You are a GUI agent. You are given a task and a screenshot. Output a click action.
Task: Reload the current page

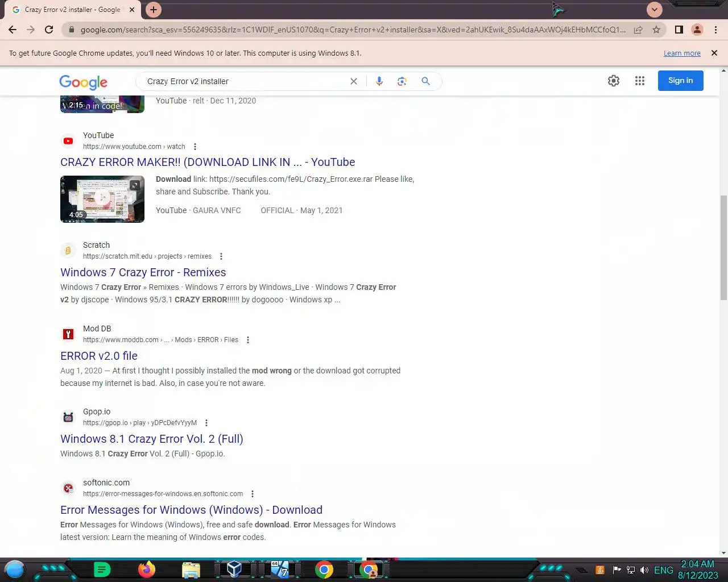(x=49, y=30)
